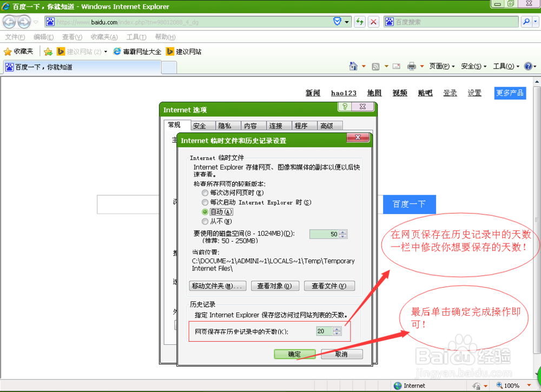The image size is (541, 392).
Task: Open the Print dropdown arrow
Action: (421, 66)
